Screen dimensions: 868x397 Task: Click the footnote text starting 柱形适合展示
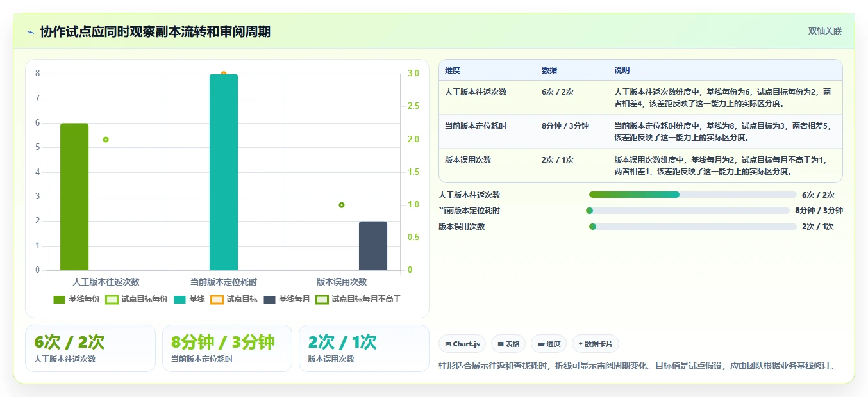pos(637,366)
